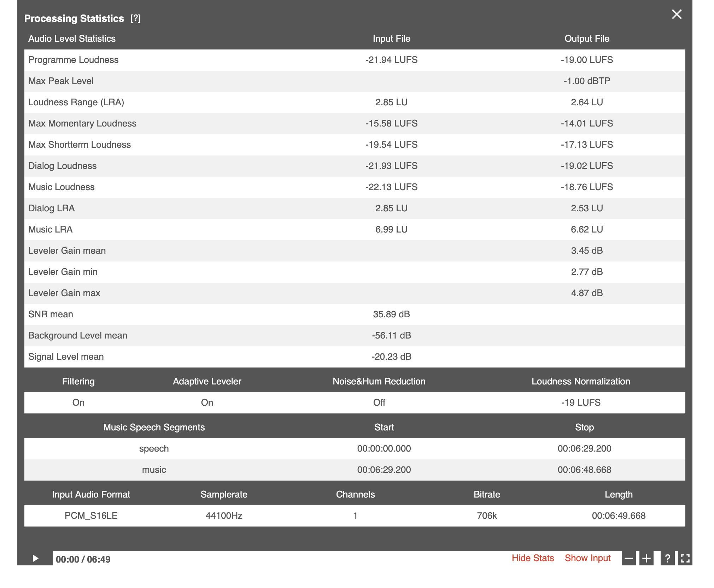Click the Show Input link
714x588 pixels.
[587, 558]
